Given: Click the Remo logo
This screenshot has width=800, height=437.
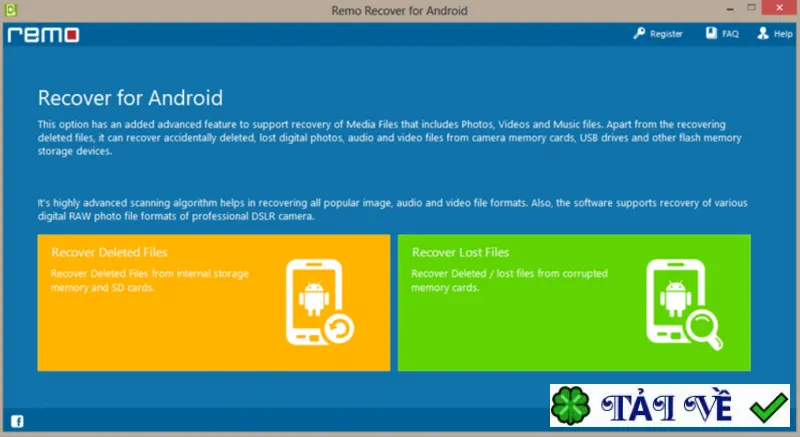Looking at the screenshot, I should (43, 35).
